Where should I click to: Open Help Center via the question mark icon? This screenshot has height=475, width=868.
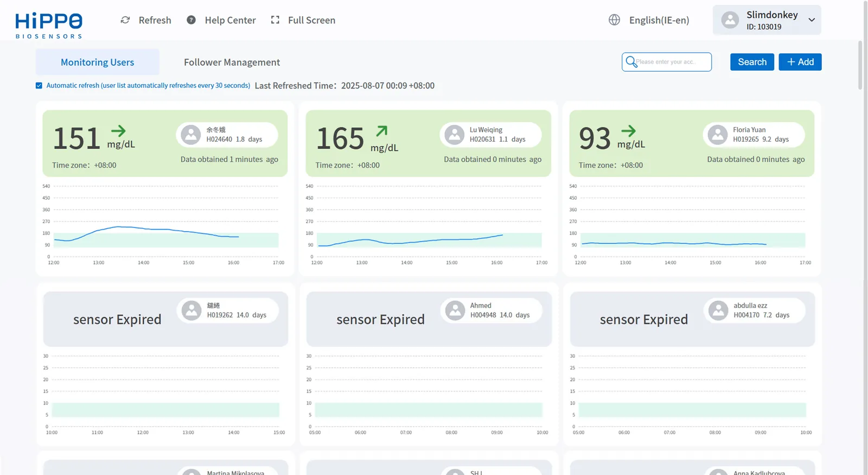point(191,20)
